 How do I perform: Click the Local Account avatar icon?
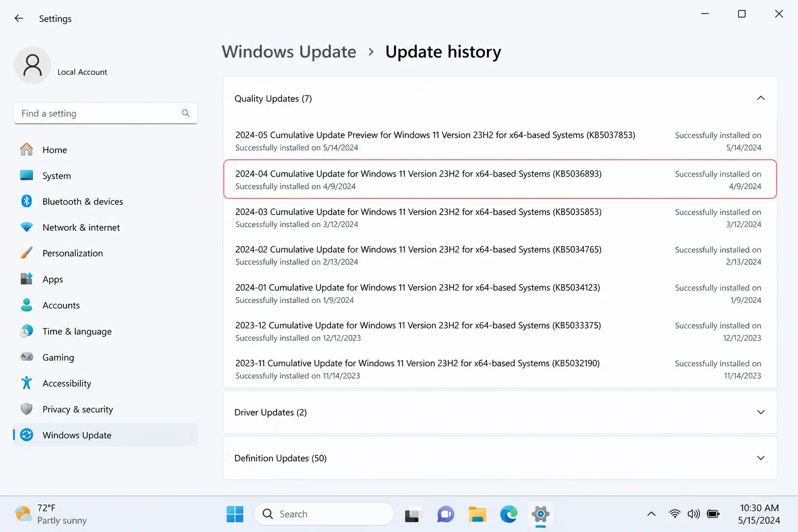tap(32, 65)
